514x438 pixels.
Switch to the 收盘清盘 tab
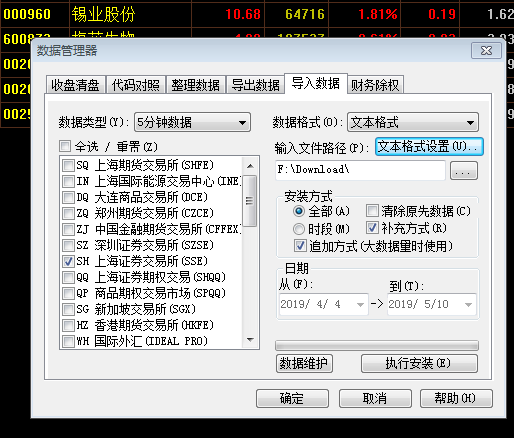click(75, 85)
